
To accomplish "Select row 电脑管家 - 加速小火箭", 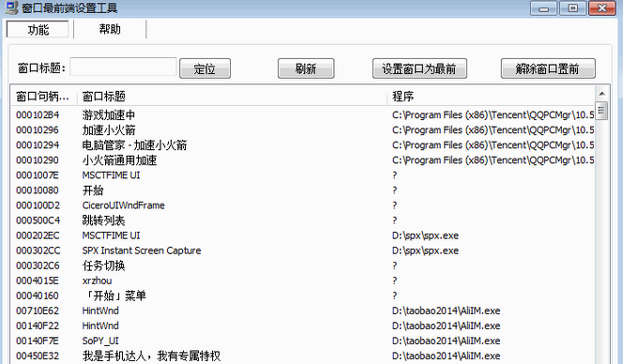I will [303, 145].
